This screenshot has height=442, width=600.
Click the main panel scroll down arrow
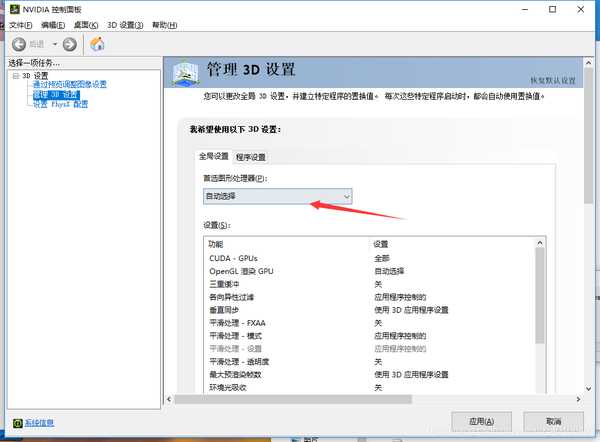pos(589,389)
